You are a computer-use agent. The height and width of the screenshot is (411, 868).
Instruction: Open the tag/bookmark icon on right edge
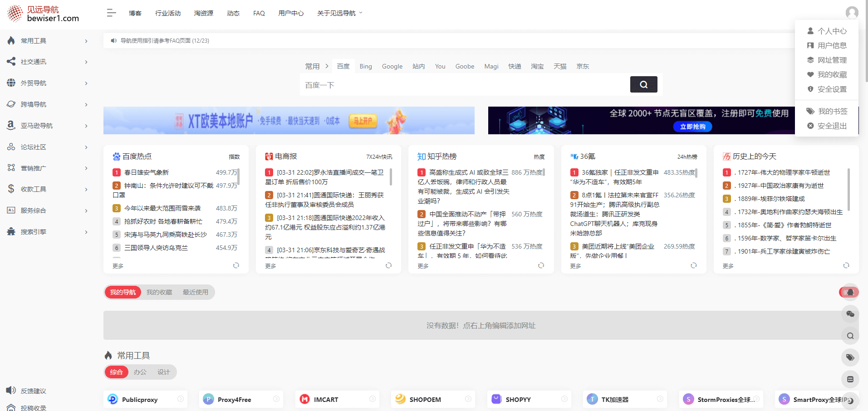[849, 357]
